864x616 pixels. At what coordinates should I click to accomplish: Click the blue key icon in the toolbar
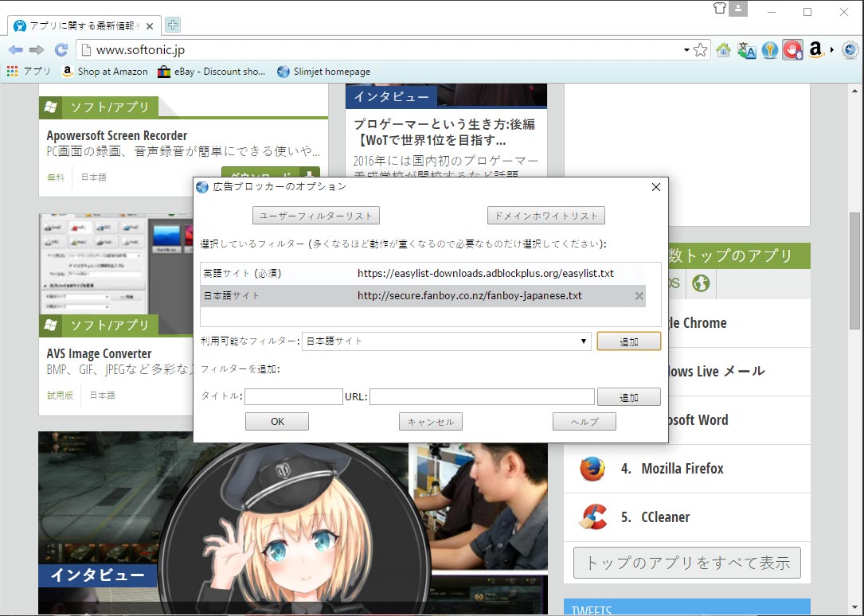(770, 50)
